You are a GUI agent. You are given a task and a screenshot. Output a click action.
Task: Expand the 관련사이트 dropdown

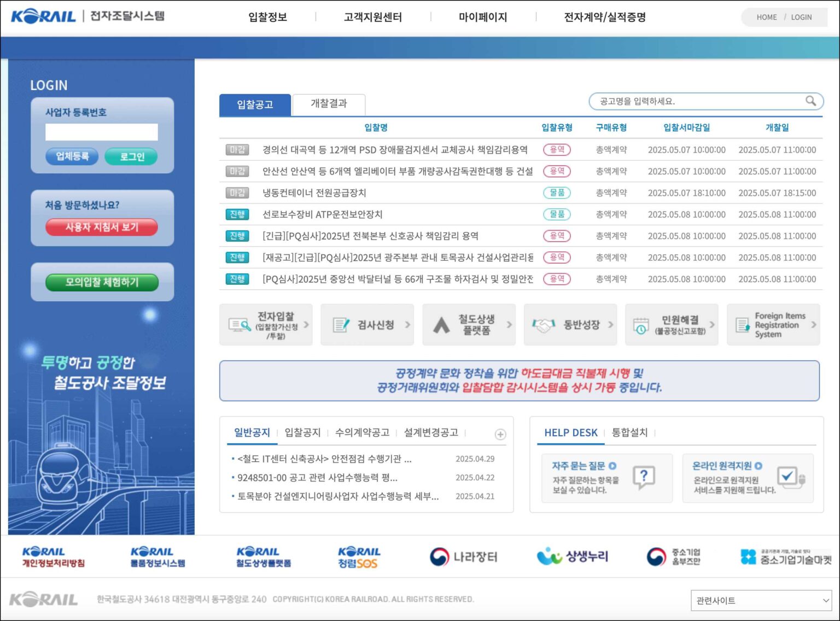coord(760,600)
